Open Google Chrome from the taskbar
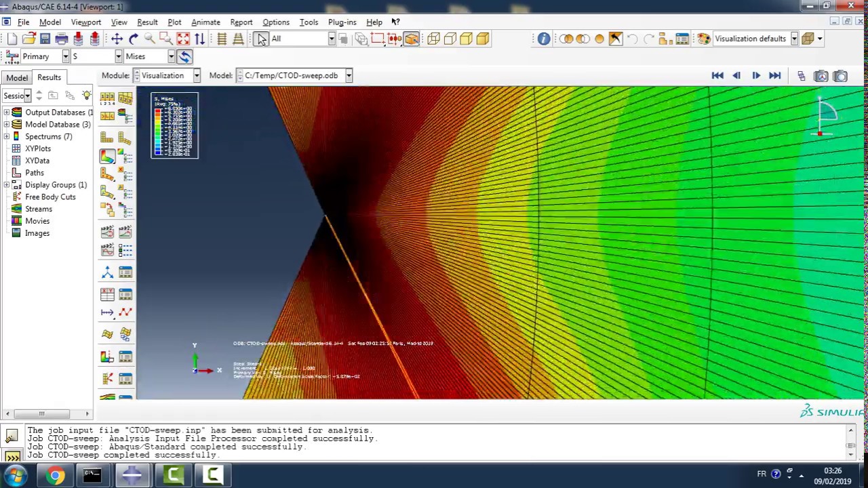868x488 pixels. coord(55,475)
